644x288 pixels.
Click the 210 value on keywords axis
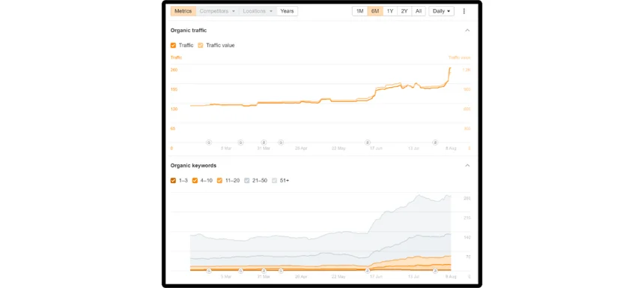coord(467,217)
